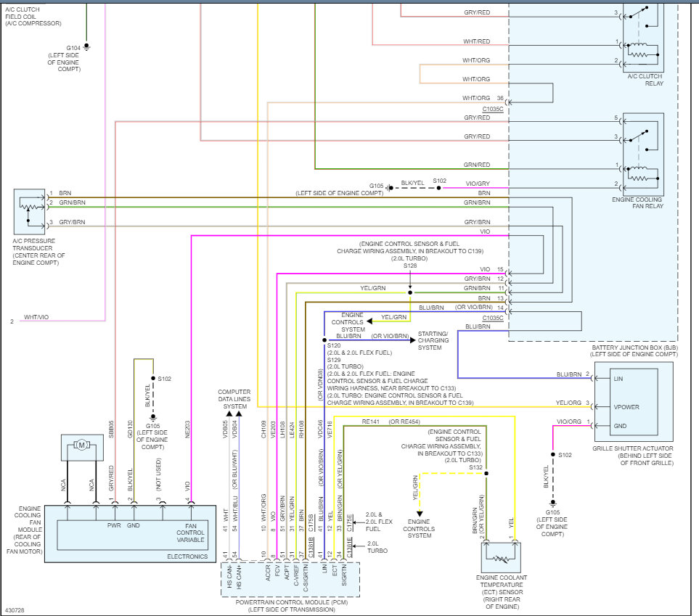699x616 pixels.
Task: Click the cooling fan motor M symbol
Action: 81,445
